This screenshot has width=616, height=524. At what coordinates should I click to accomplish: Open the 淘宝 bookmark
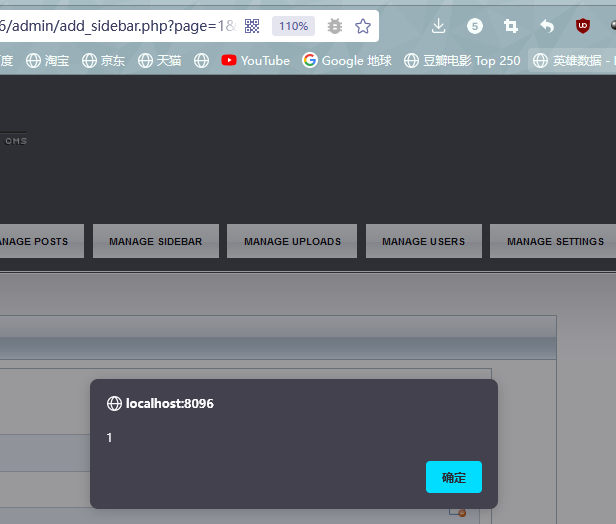point(48,60)
